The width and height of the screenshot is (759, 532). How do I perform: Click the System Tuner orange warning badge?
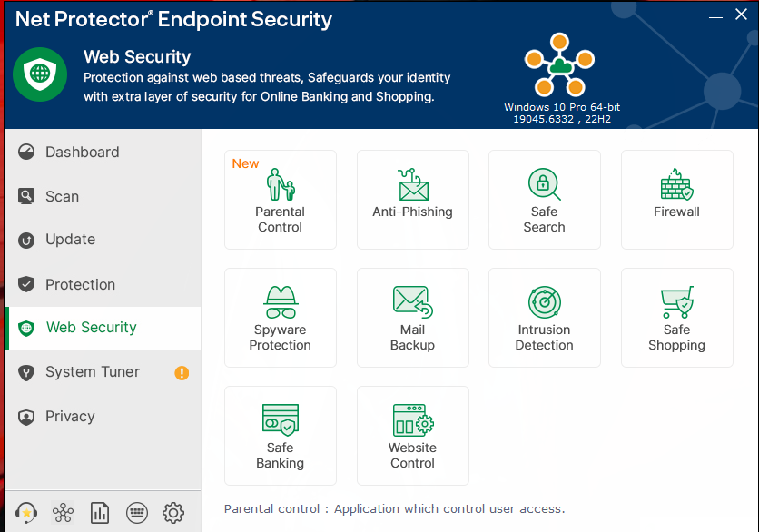(182, 372)
